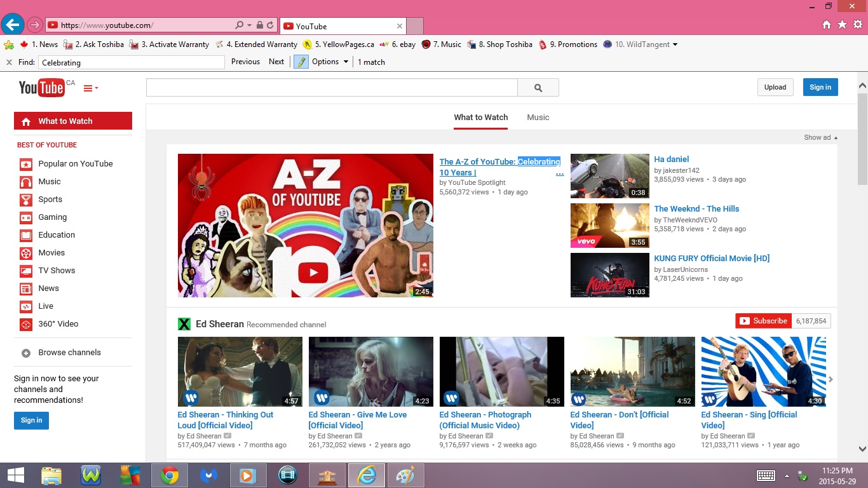Expand the address bar search dropdown arrow

coord(249,25)
